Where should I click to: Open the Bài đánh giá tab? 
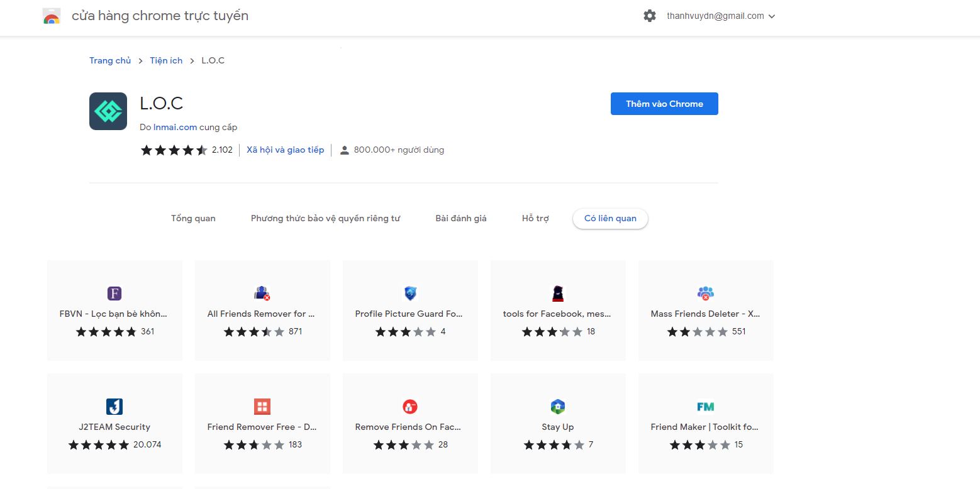[461, 219]
